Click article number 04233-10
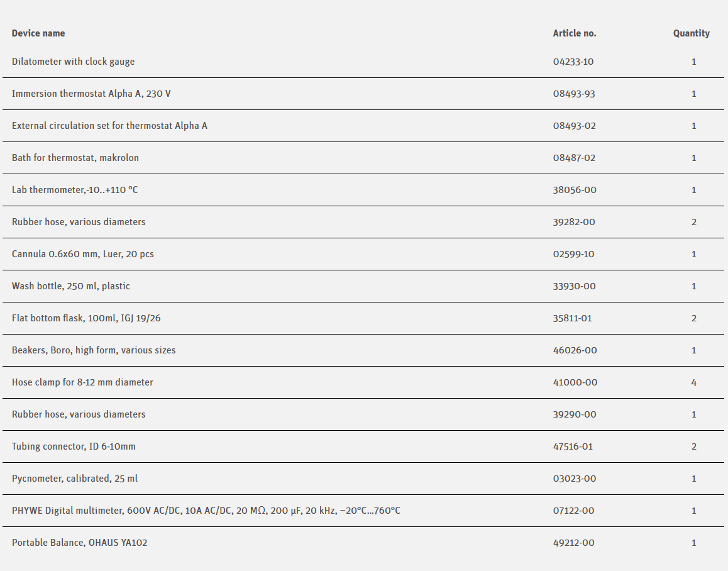This screenshot has width=728, height=571. coord(573,62)
